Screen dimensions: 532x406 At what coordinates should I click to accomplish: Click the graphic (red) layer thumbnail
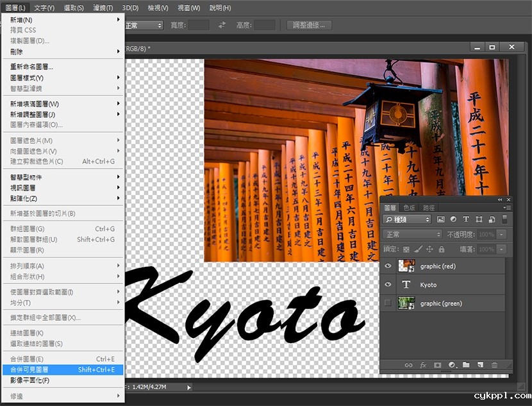coord(406,266)
